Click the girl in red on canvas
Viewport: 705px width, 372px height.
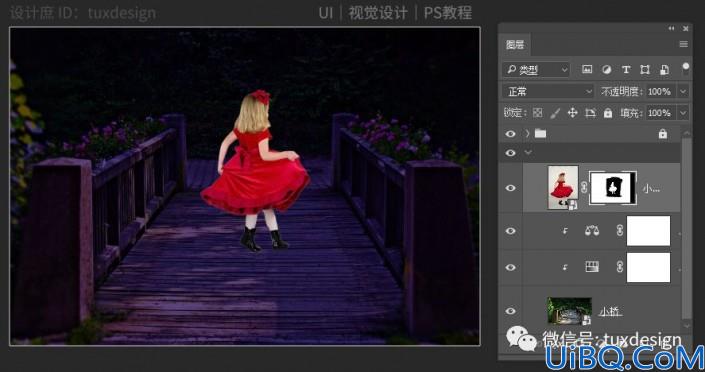coord(255,171)
